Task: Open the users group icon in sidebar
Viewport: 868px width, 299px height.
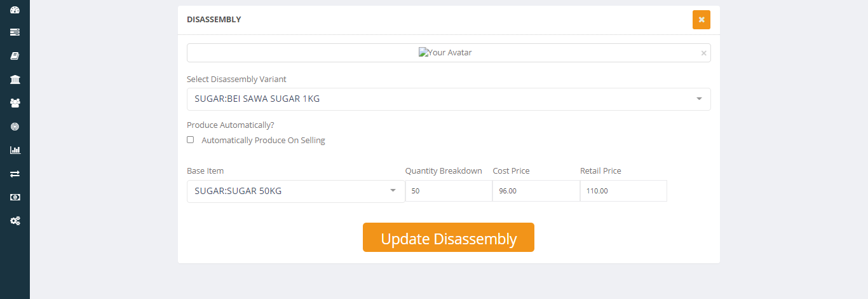Action: [15, 103]
